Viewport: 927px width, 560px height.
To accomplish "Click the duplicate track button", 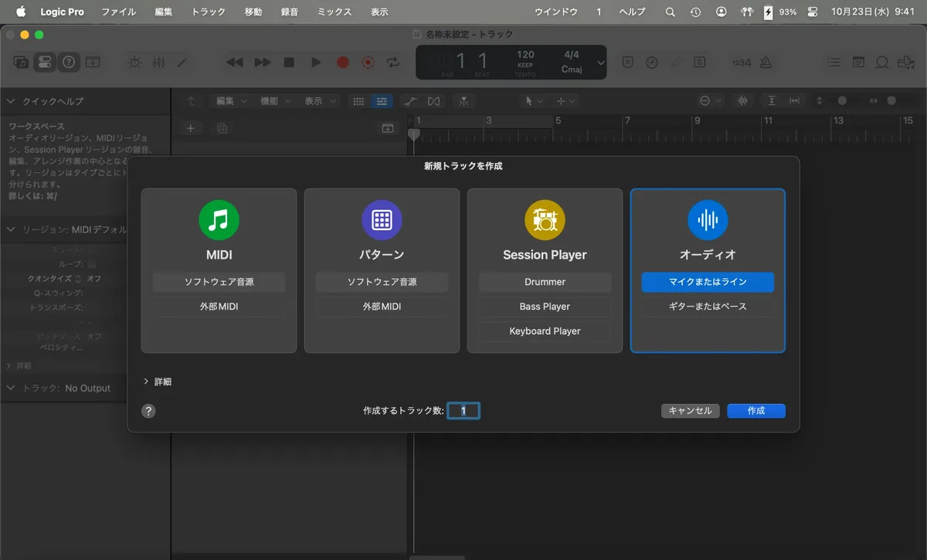I will pos(222,128).
